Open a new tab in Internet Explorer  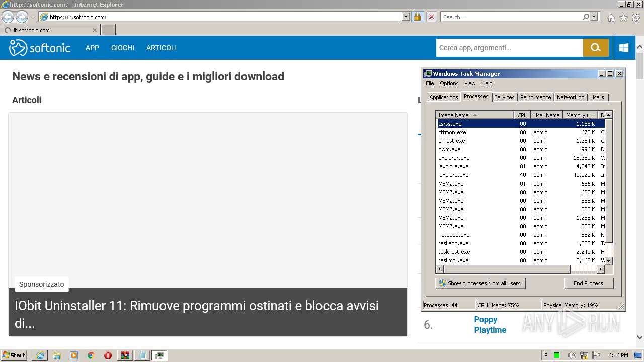coord(108,30)
